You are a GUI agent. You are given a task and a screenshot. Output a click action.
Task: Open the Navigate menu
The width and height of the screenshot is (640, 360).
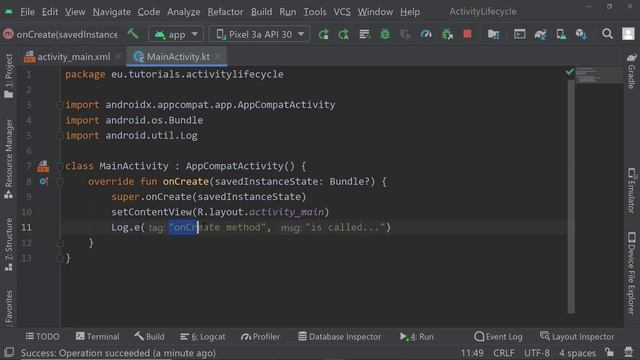point(111,12)
